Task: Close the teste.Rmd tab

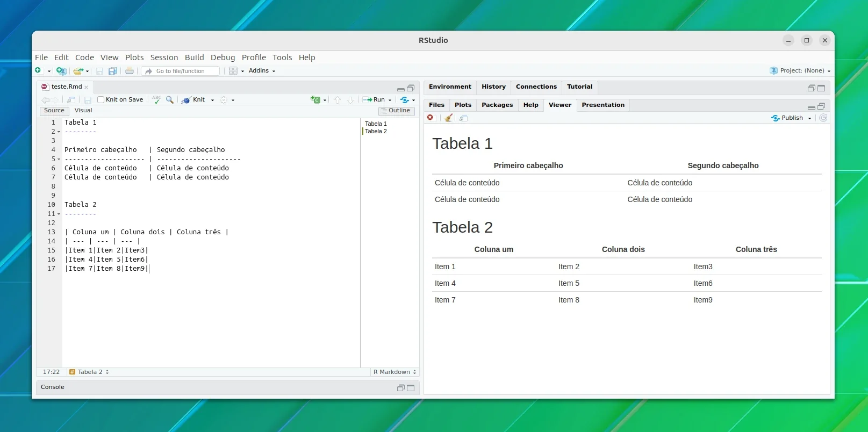Action: pos(86,87)
